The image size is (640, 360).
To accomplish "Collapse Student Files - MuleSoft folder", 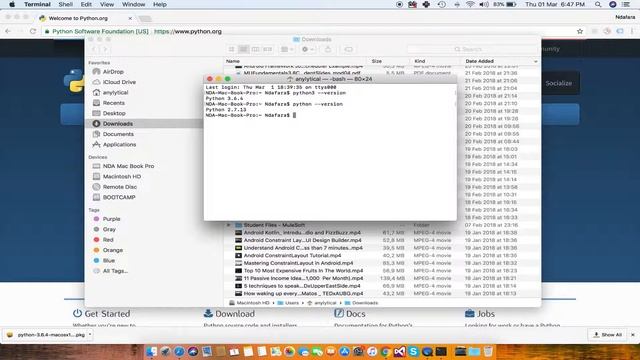I will [x=229, y=225].
